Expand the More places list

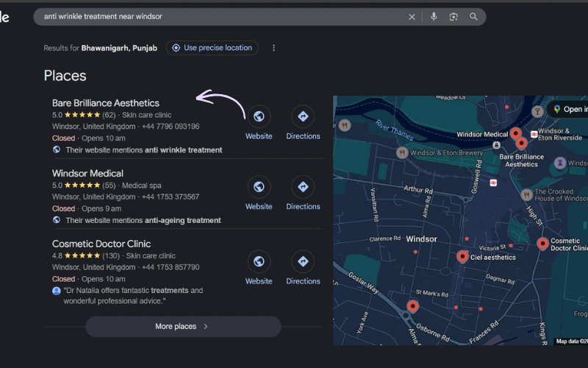pos(183,326)
